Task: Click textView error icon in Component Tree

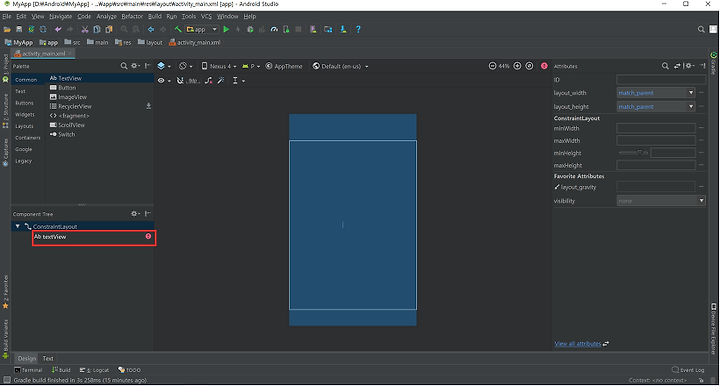Action: coord(148,236)
